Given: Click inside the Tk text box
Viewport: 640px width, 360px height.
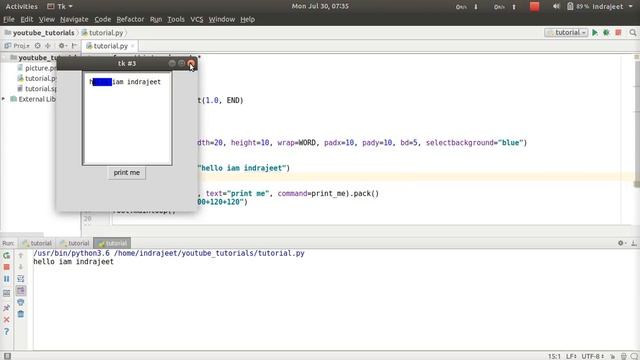Looking at the screenshot, I should pos(127,118).
